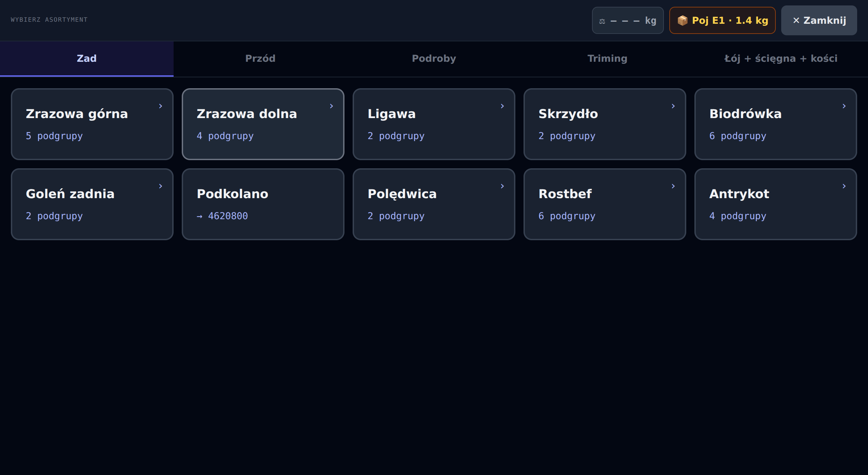Expand chevron on Antrykot card

(844, 186)
